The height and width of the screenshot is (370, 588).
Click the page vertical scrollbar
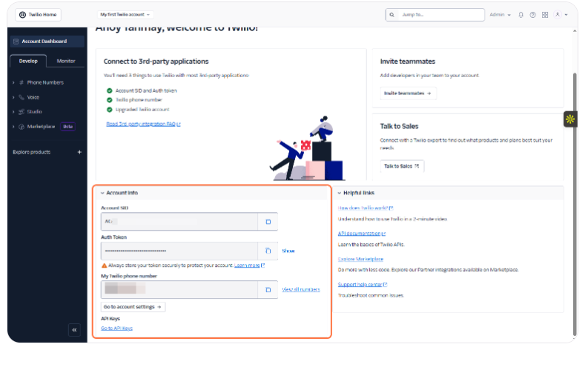click(575, 205)
